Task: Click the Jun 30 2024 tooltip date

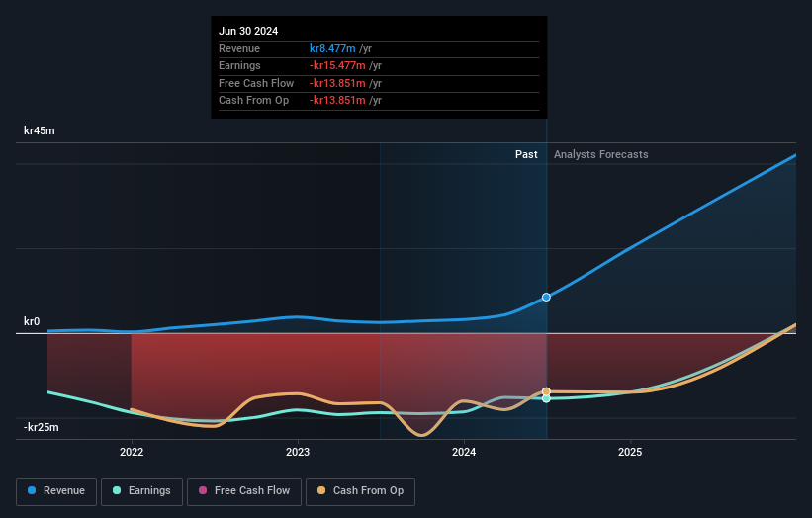Action: [248, 31]
